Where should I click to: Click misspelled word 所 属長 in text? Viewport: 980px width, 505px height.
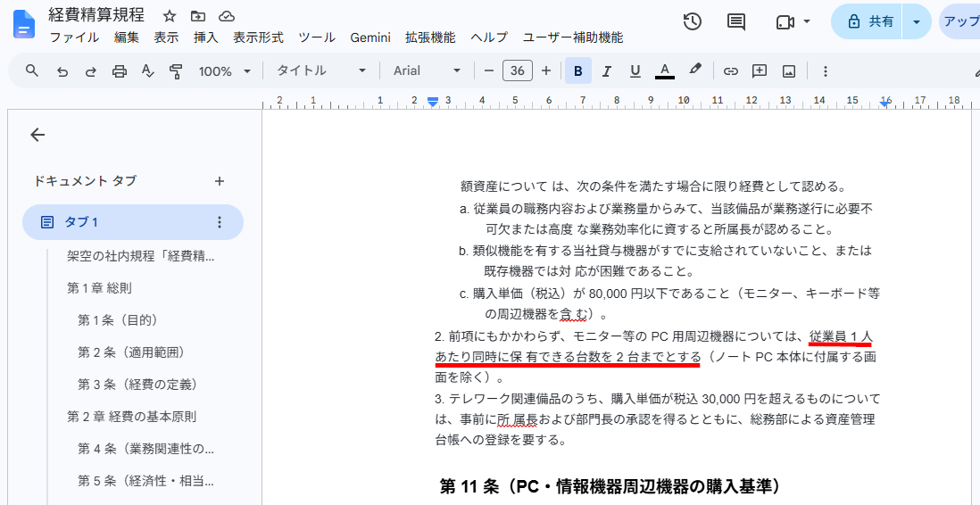point(517,418)
